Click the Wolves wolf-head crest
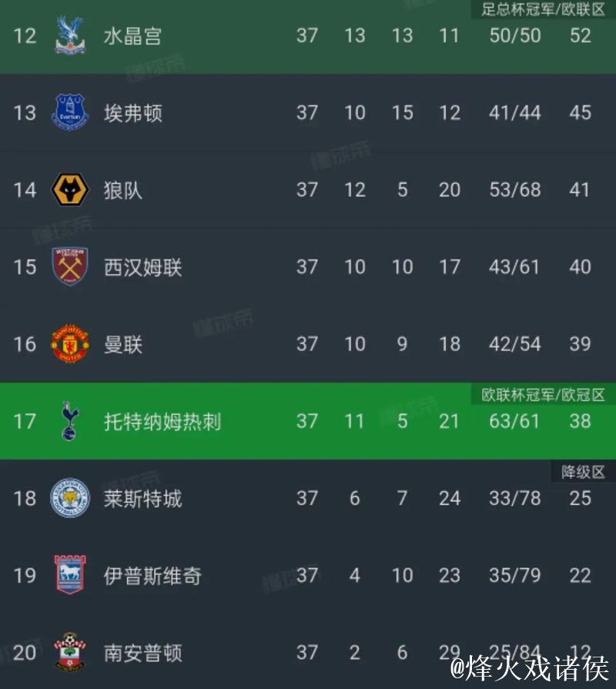 (70, 190)
